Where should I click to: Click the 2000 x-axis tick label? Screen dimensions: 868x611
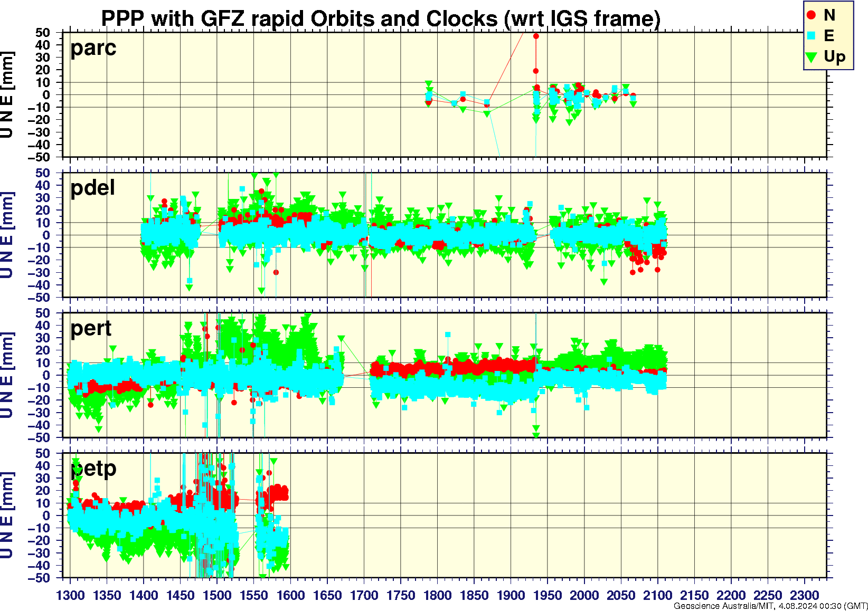pos(584,595)
